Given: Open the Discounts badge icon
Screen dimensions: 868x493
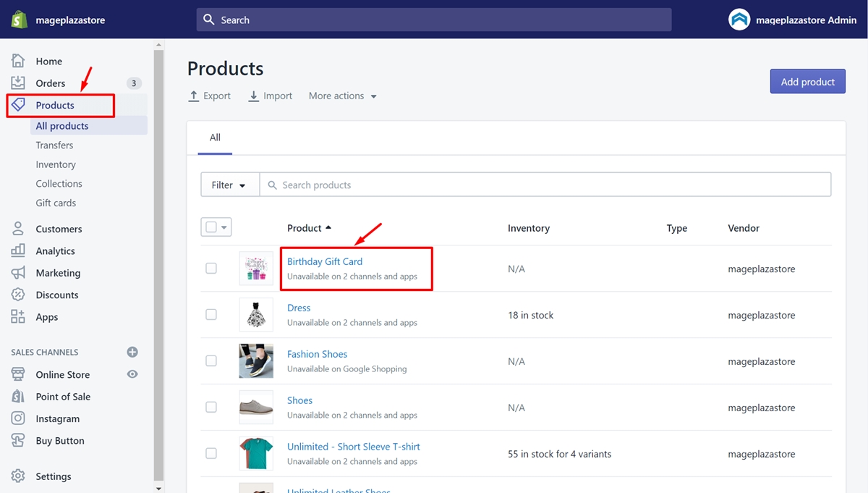Looking at the screenshot, I should 18,295.
